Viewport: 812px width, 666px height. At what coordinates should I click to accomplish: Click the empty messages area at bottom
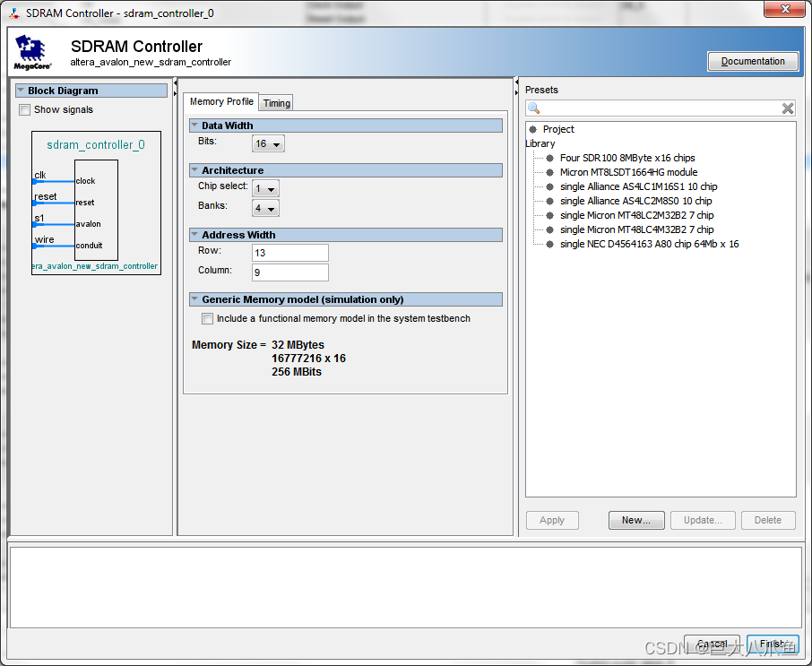coord(405,587)
